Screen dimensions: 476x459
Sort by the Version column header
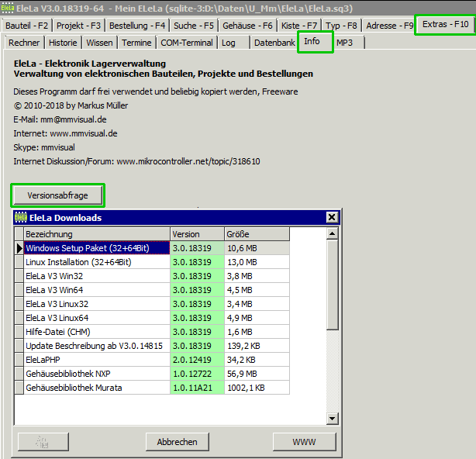[198, 234]
